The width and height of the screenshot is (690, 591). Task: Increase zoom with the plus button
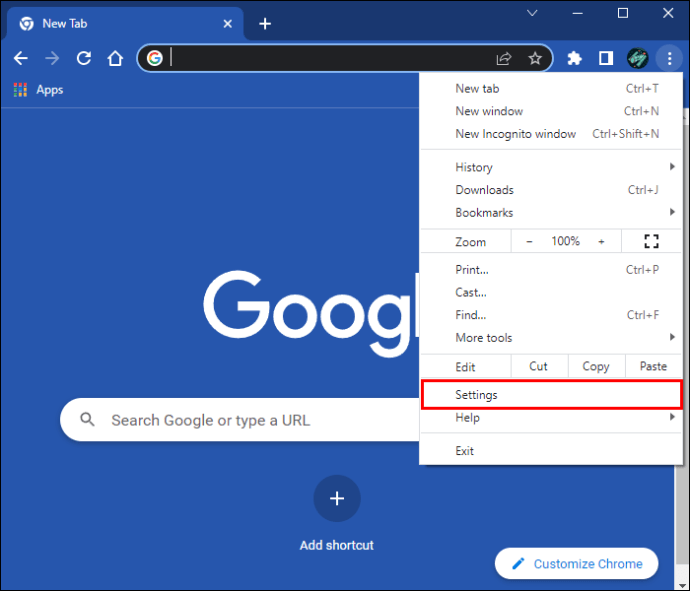(x=601, y=241)
